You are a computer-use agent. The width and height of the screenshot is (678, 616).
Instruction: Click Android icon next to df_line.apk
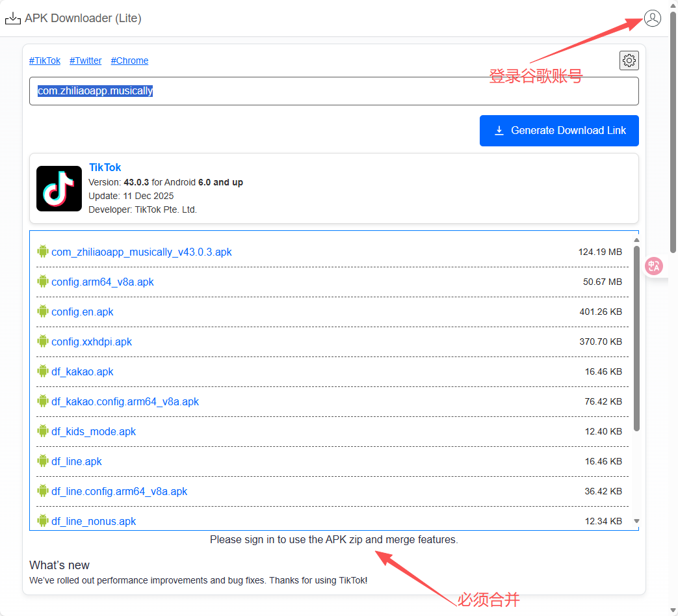[x=43, y=461]
